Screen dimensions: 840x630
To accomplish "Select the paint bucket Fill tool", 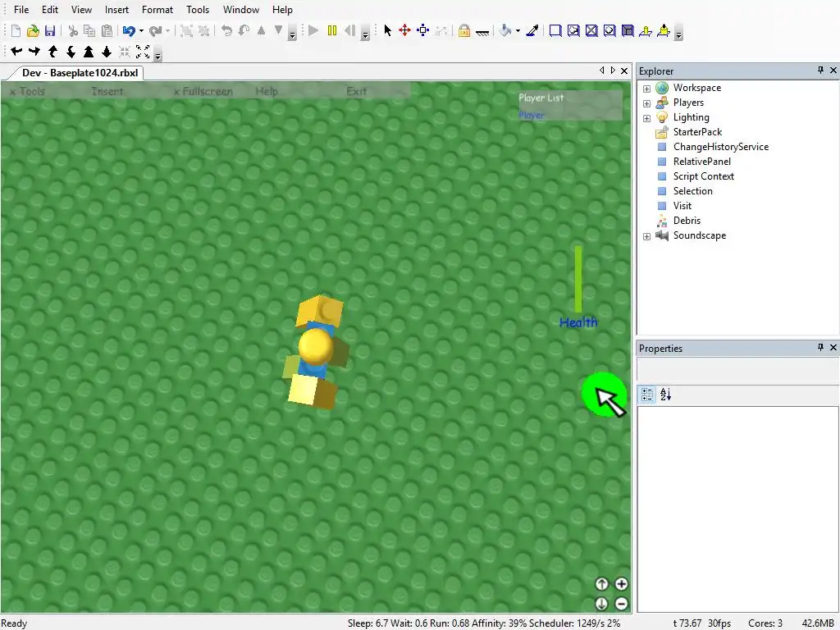I will click(505, 30).
